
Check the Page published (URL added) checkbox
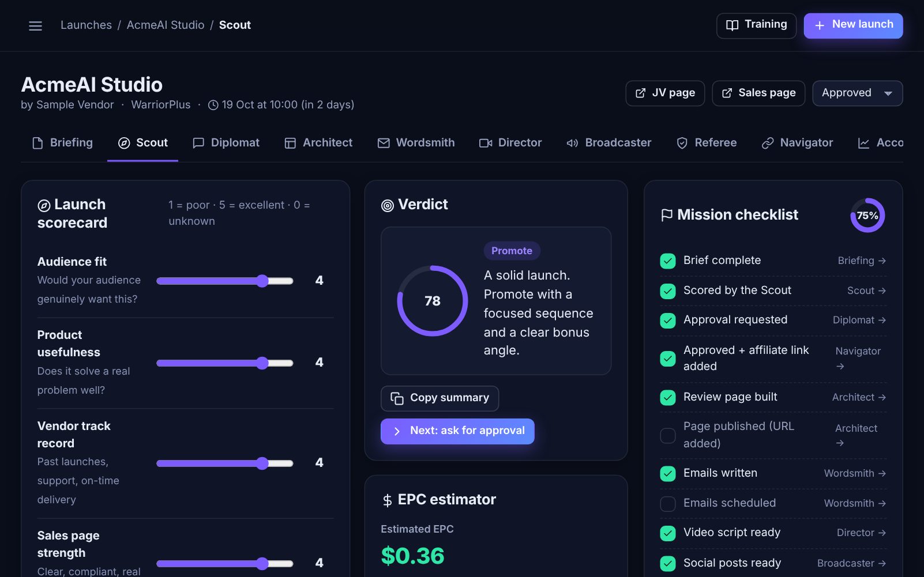click(x=668, y=436)
